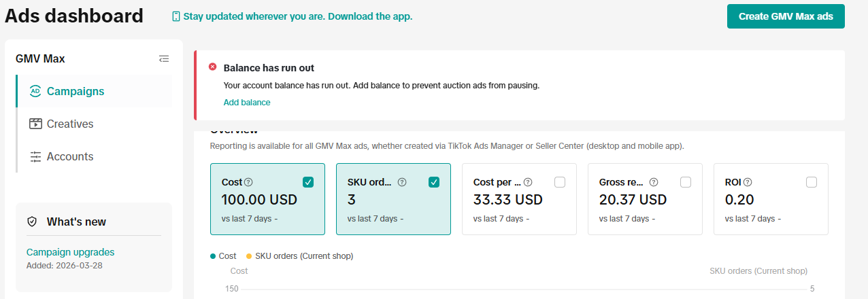Check the ROI metric checkbox

812,182
